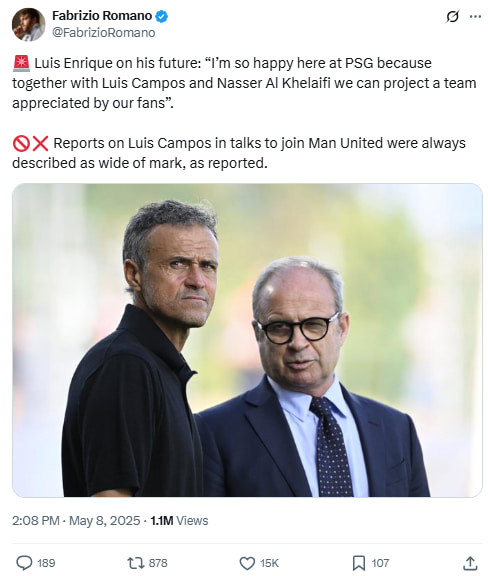Click the red siren emoji

21,63
